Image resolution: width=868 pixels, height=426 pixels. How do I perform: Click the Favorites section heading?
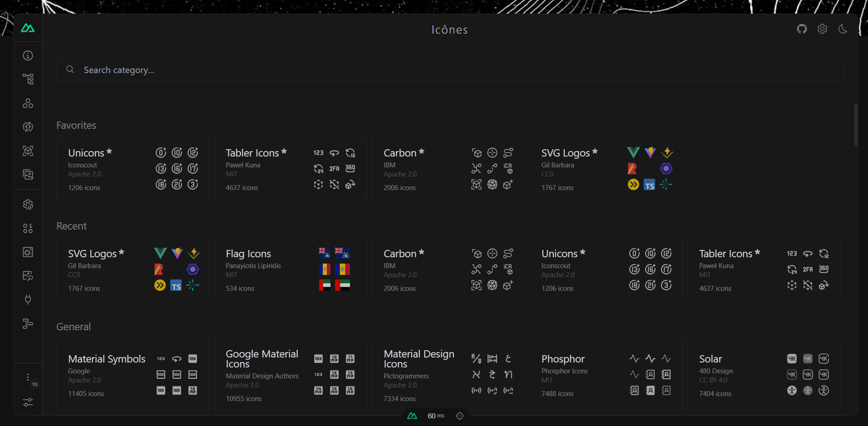point(76,125)
